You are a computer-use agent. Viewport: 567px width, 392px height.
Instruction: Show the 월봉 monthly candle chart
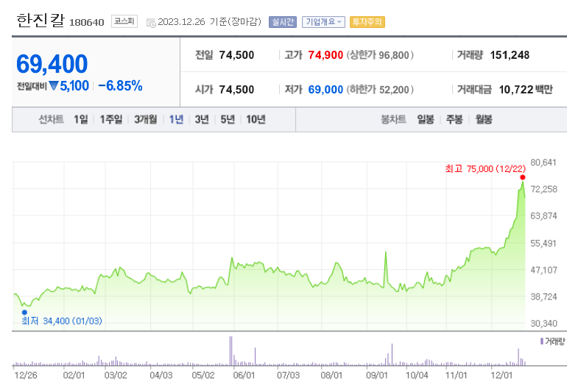tap(484, 119)
